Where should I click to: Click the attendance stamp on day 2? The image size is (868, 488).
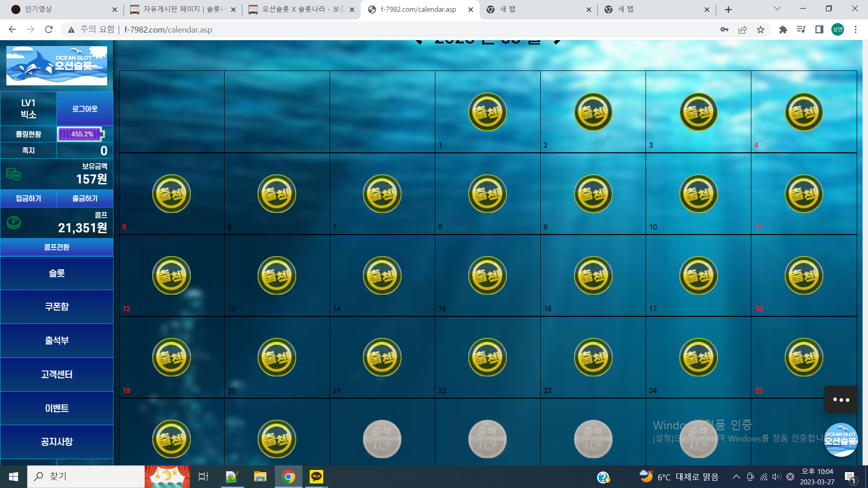(x=593, y=112)
